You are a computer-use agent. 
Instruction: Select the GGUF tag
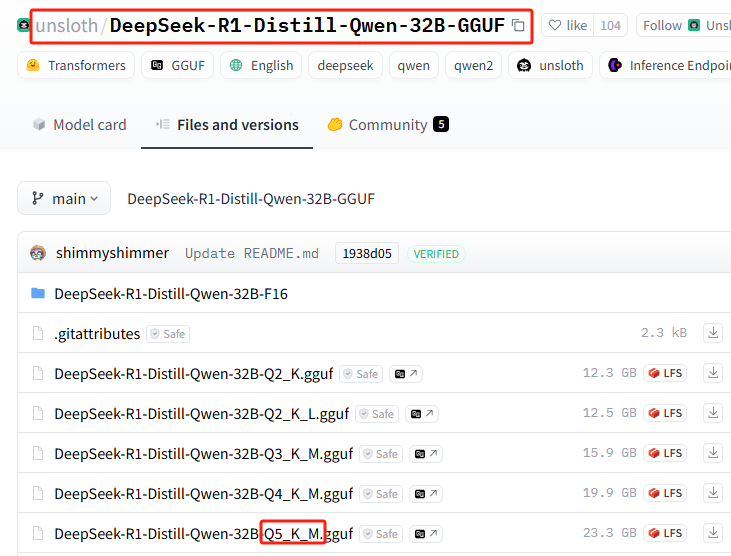pos(178,65)
